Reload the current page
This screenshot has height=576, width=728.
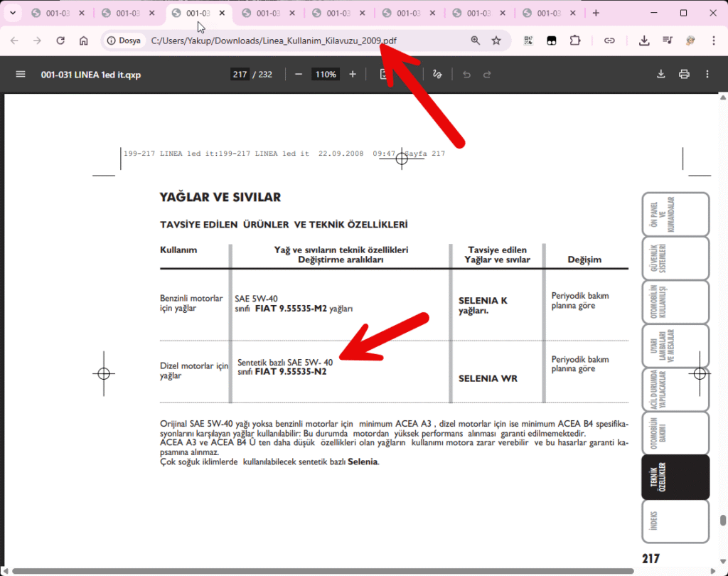point(60,41)
